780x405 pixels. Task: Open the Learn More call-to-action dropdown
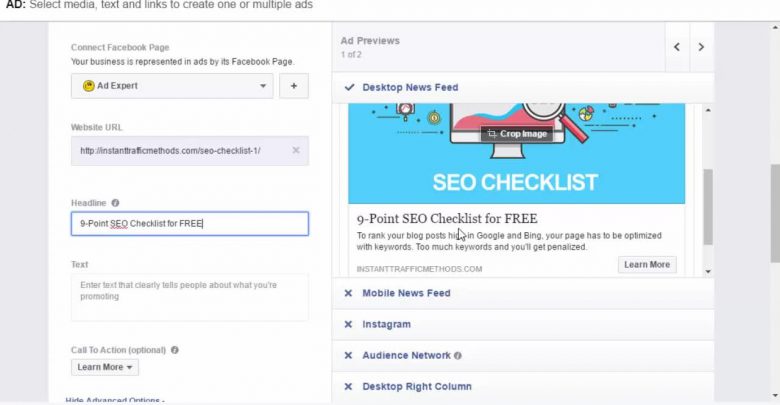[x=105, y=367]
